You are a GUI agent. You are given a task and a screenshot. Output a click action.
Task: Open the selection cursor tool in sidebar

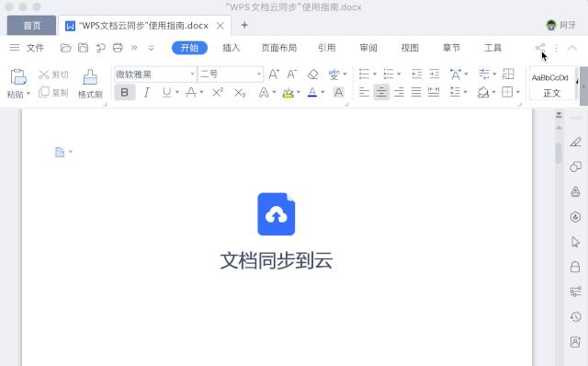pyautogui.click(x=575, y=242)
